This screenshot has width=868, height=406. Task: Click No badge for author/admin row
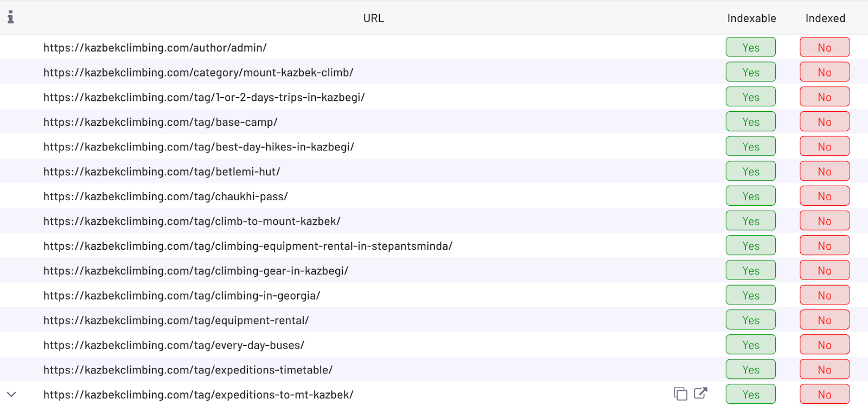824,48
